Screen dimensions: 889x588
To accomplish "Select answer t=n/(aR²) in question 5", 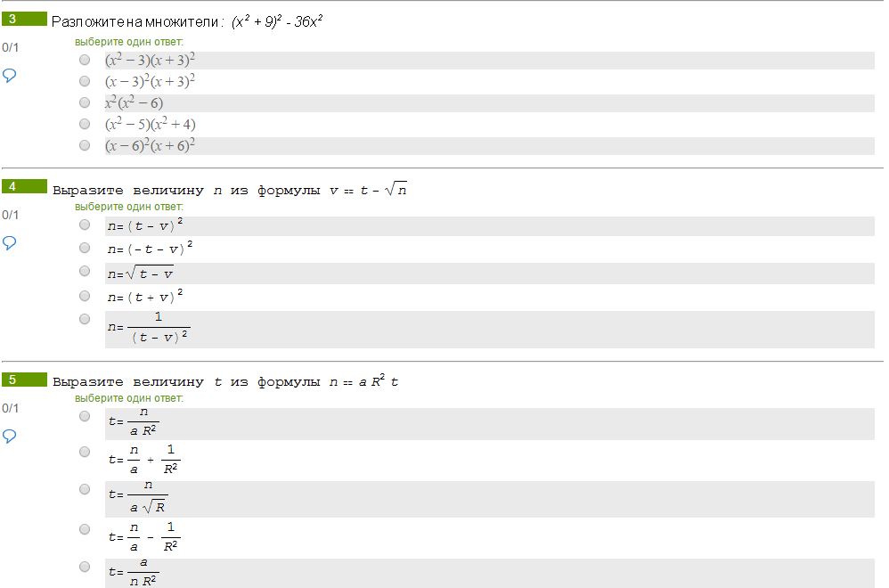I will (x=85, y=416).
